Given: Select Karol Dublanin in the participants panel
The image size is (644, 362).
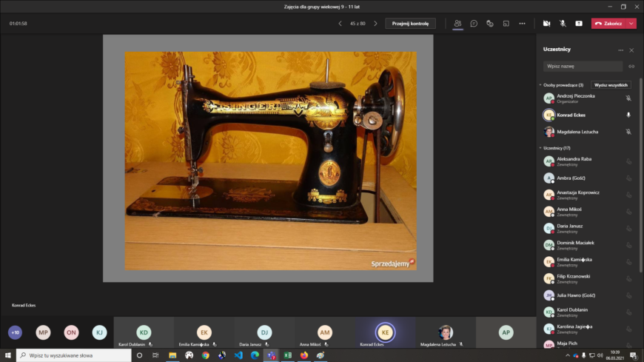Looking at the screenshot, I should pyautogui.click(x=587, y=312).
